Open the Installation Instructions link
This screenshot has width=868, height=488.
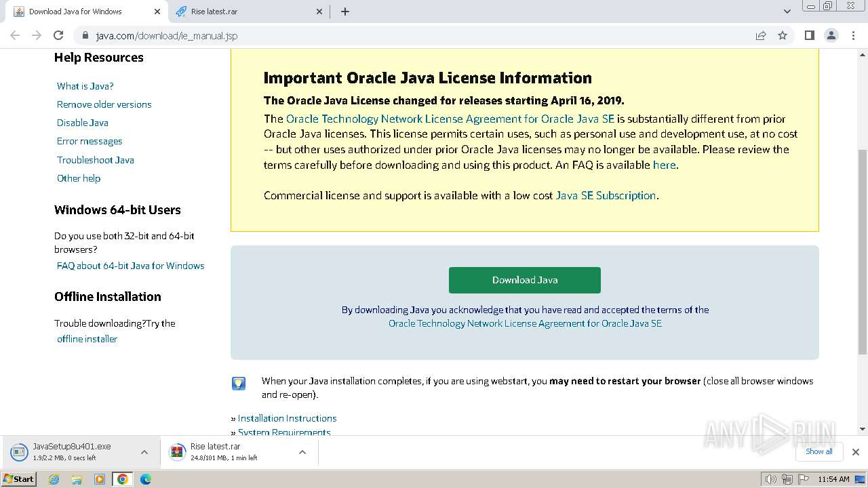point(287,418)
